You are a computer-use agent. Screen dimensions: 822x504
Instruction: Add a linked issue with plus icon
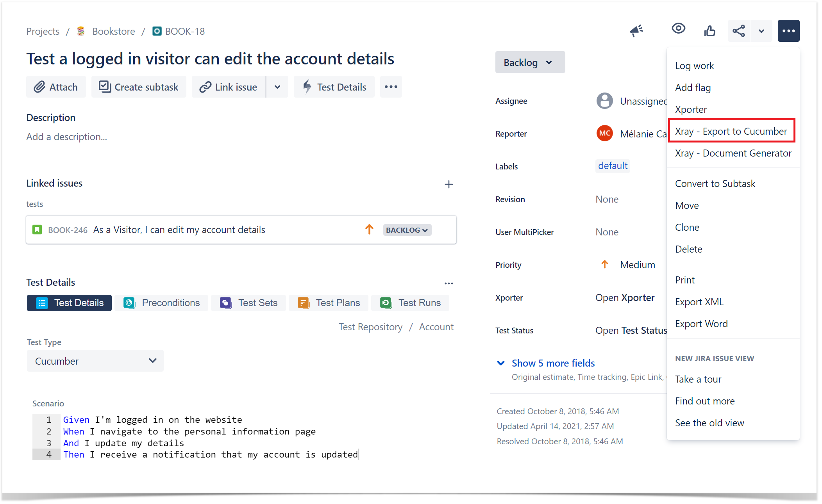449,184
